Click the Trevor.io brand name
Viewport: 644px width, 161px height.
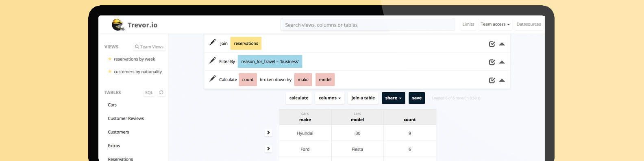(x=142, y=25)
